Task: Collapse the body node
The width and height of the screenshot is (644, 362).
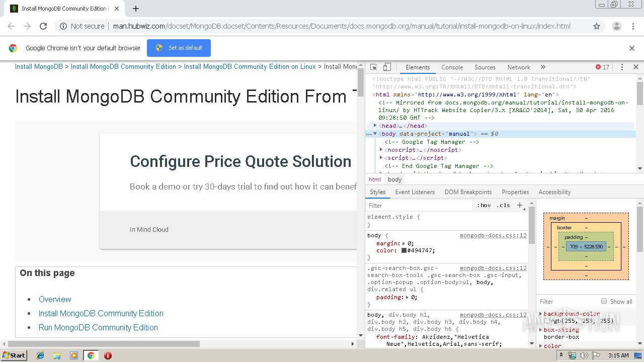Action: point(375,134)
